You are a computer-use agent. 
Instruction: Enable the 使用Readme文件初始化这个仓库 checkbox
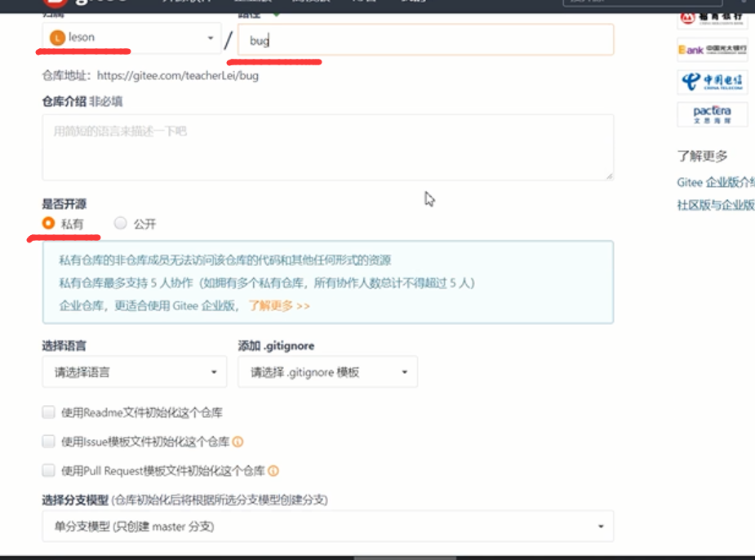(48, 412)
